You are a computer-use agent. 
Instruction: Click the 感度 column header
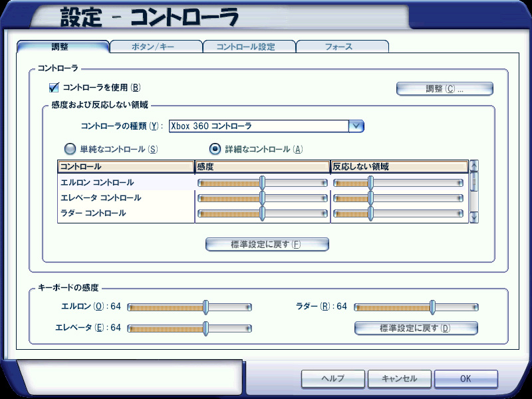click(x=263, y=167)
